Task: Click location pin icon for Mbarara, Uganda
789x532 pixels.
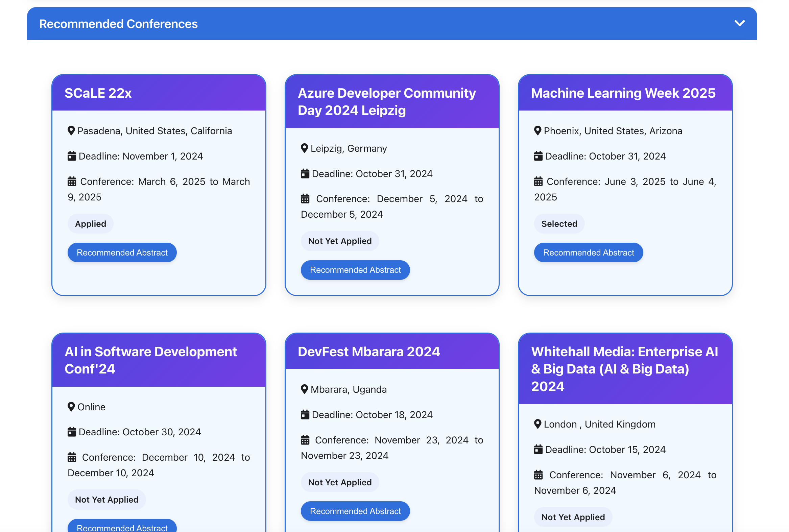Action: coord(304,389)
